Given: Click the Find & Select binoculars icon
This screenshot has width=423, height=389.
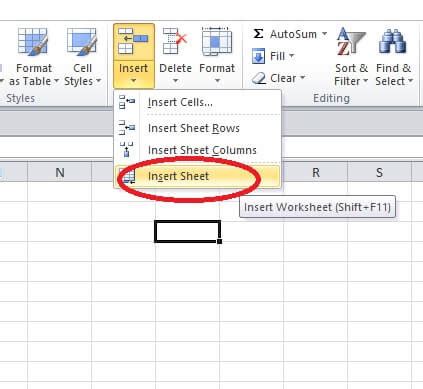Looking at the screenshot, I should 393,42.
